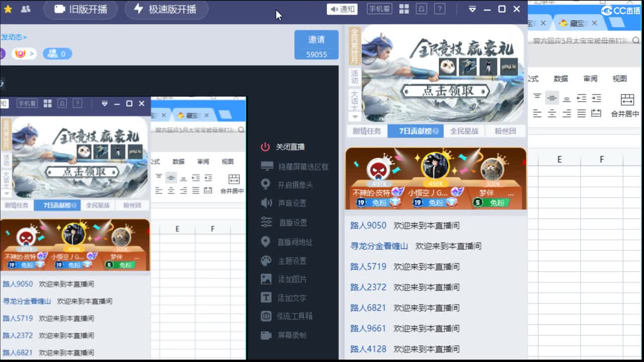Toggle middle vertical align in right spreadsheet
The image size is (644, 362).
coord(552,98)
